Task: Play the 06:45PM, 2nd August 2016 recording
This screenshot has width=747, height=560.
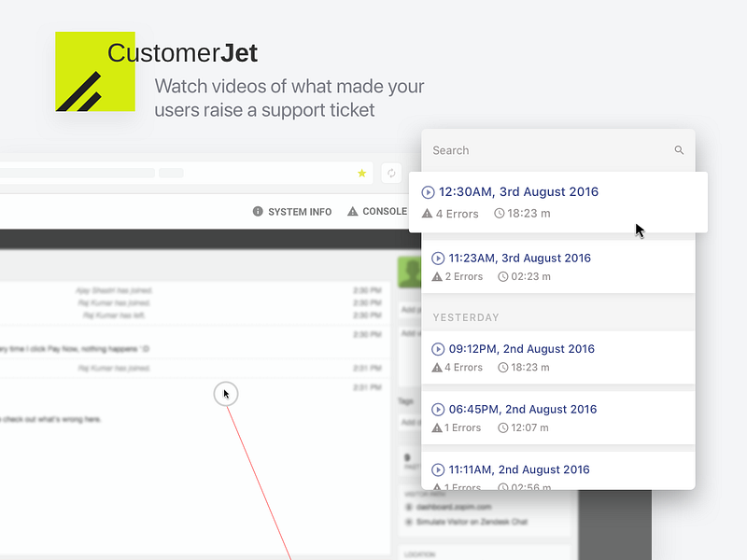Action: 438,410
